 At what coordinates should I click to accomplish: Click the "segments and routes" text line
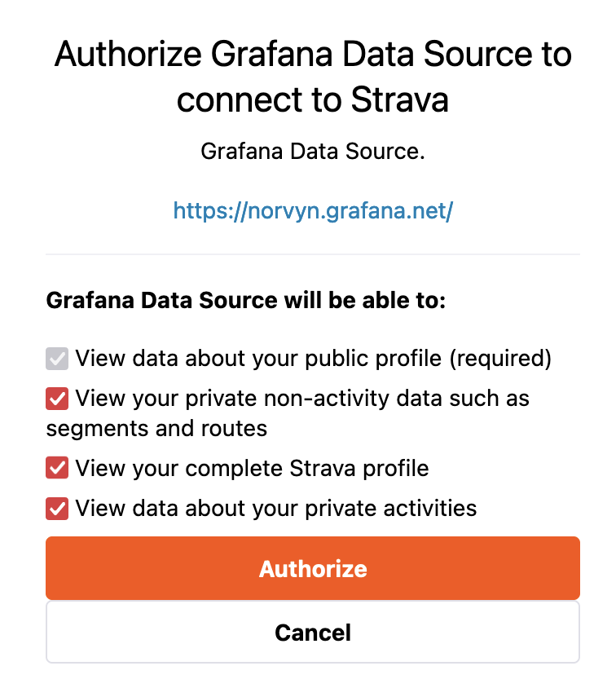pos(156,428)
